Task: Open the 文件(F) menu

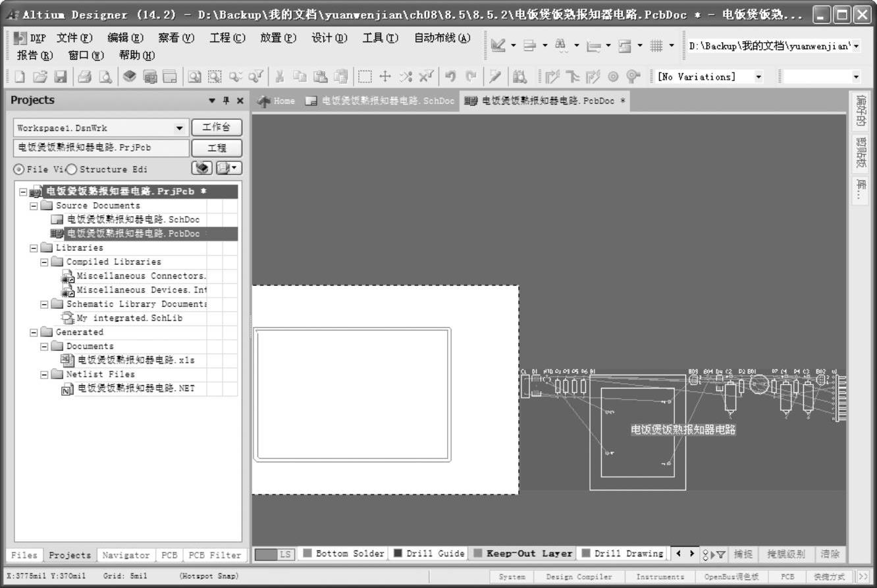Action: click(74, 38)
